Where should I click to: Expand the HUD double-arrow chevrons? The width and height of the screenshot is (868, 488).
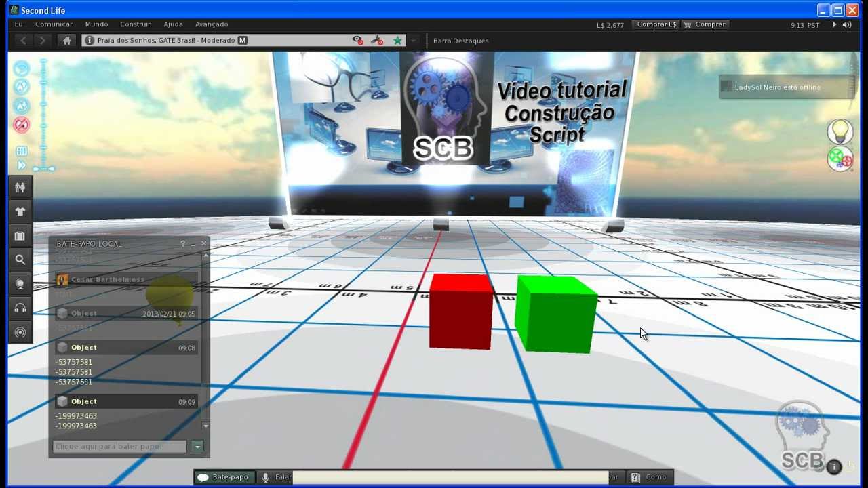coord(21,165)
